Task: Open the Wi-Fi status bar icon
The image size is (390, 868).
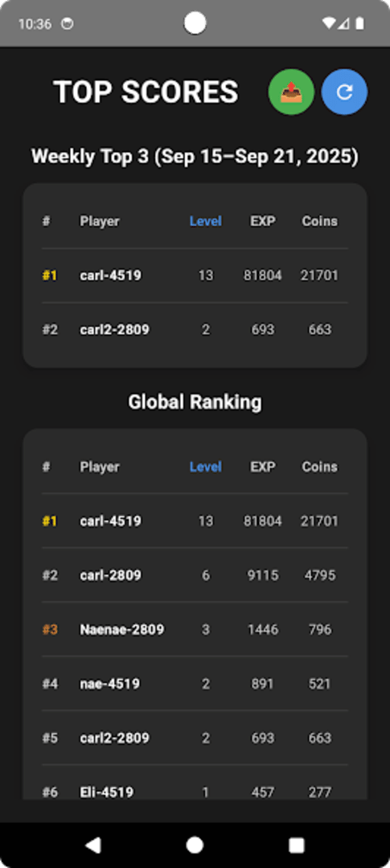Action: 329,23
